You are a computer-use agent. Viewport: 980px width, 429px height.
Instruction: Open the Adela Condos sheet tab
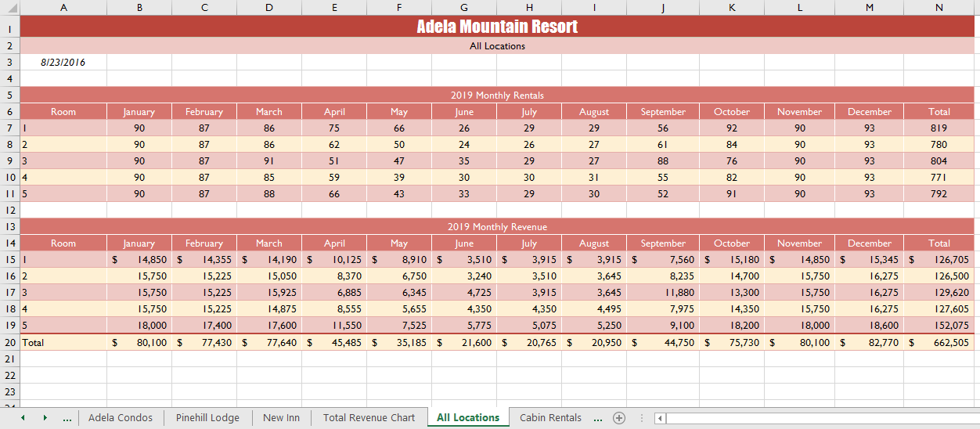tap(121, 418)
